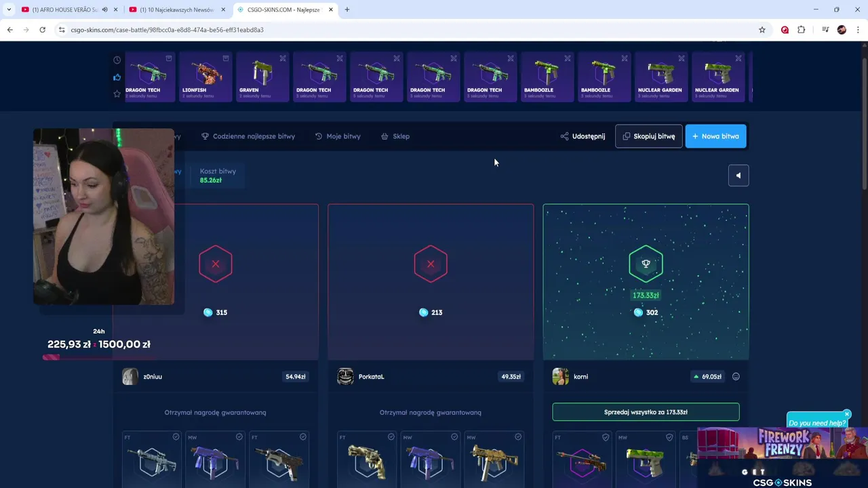Open the media control toolbar icon
The image size is (868, 488).
[825, 30]
